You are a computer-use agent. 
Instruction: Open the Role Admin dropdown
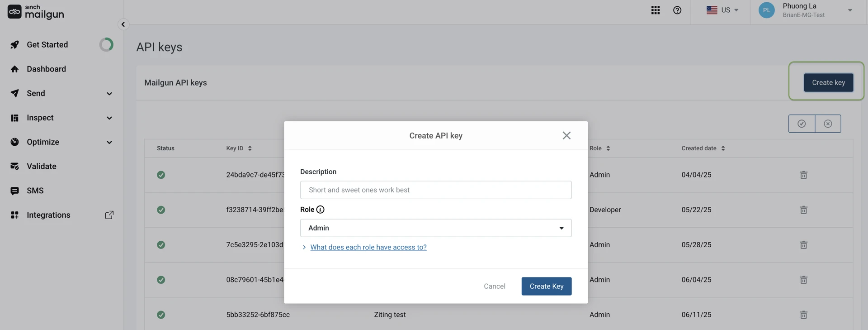point(436,228)
